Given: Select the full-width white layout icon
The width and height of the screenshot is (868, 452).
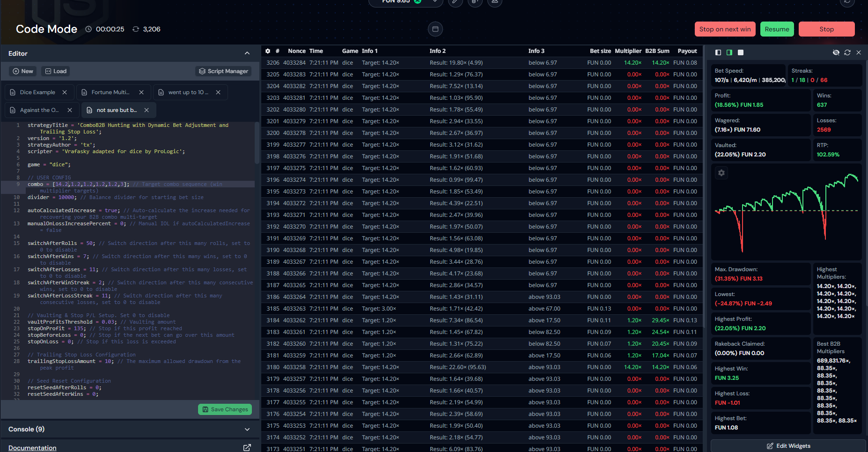Looking at the screenshot, I should pyautogui.click(x=741, y=52).
